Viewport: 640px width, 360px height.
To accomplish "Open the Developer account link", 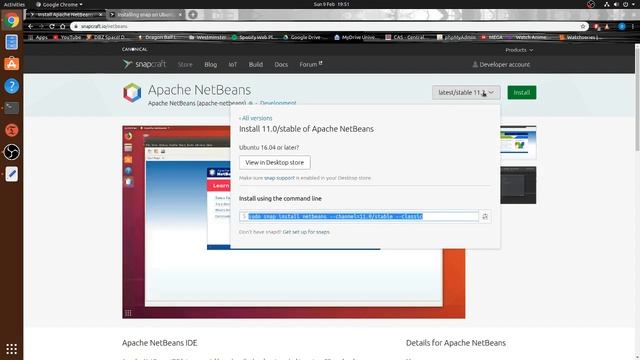I will click(501, 64).
